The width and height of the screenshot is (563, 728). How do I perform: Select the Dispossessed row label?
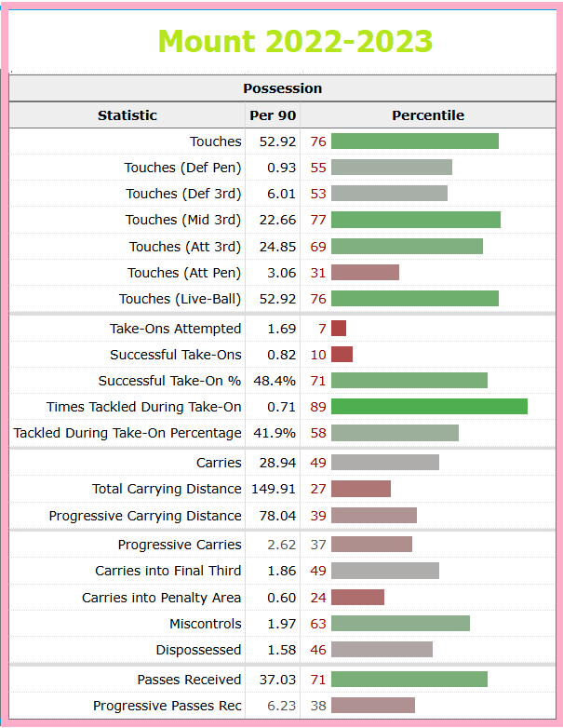tap(198, 650)
